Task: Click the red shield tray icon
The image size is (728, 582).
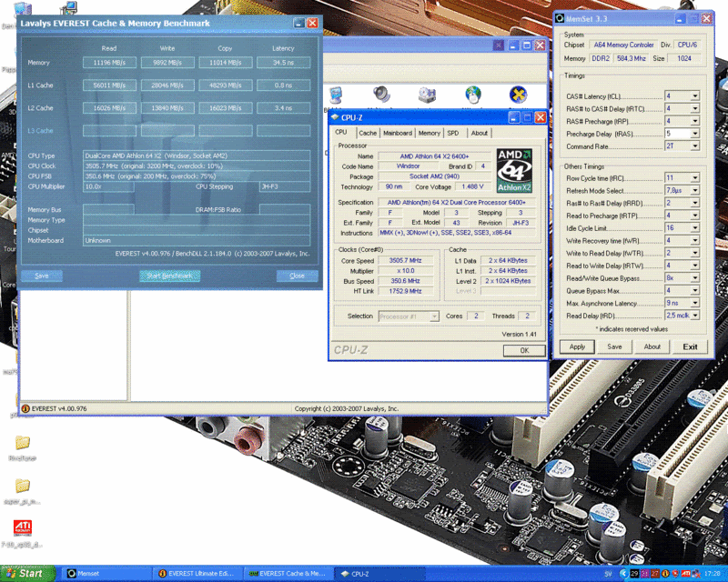Action: tap(675, 574)
